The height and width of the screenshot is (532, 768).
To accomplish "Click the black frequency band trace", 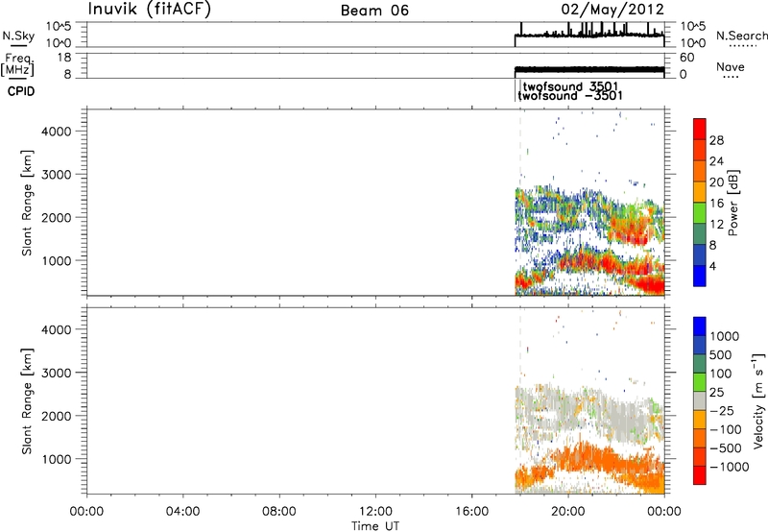I will [x=589, y=69].
